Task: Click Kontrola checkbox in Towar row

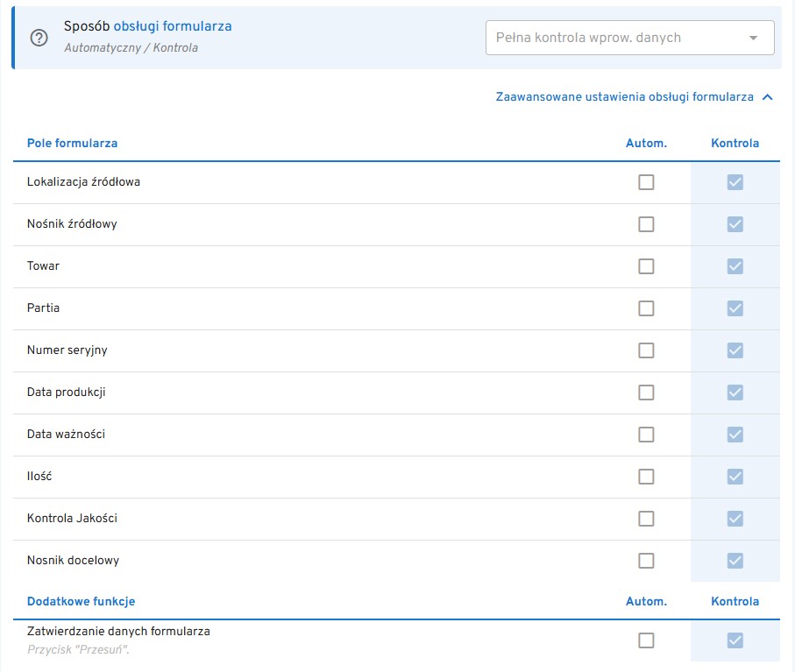Action: point(735,266)
